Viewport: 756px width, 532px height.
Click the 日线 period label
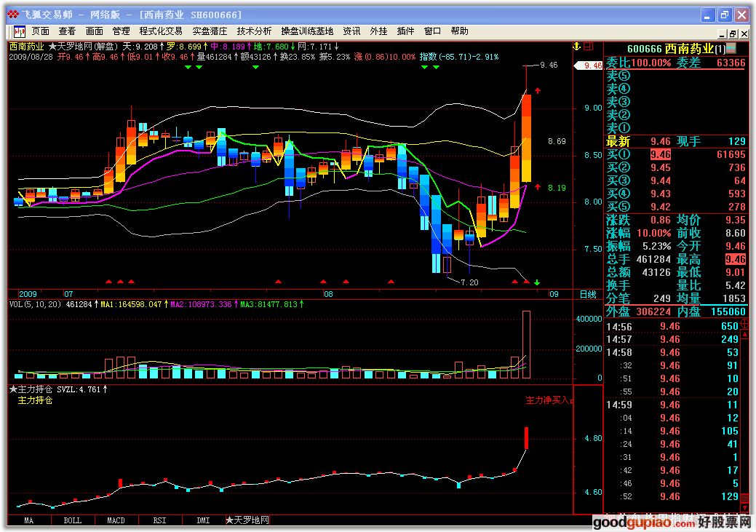click(x=588, y=294)
